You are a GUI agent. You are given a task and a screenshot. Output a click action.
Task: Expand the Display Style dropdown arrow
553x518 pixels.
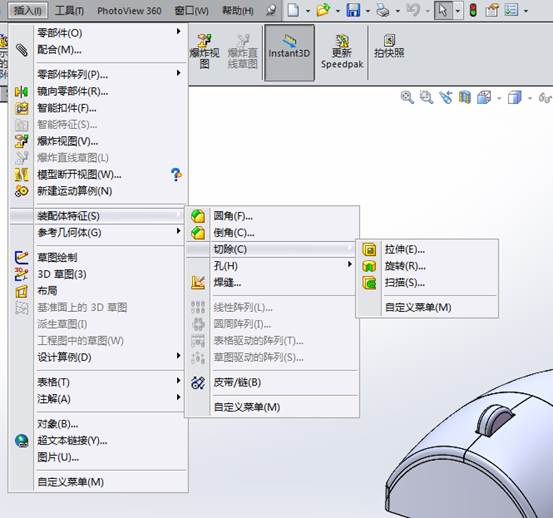[530, 98]
